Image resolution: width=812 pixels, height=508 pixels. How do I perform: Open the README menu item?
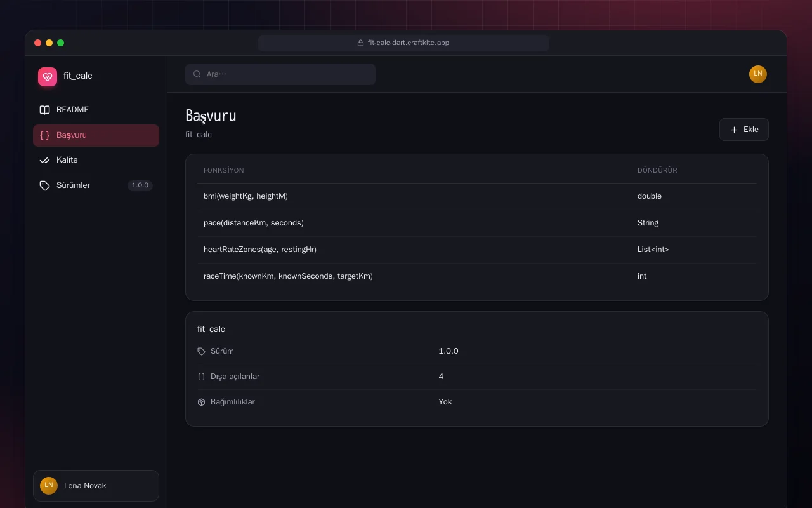pyautogui.click(x=96, y=110)
